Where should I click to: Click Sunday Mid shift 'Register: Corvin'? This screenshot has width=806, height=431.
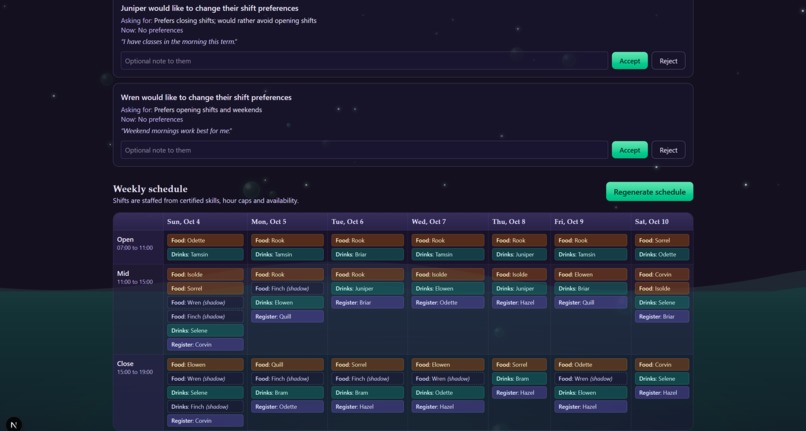[205, 345]
